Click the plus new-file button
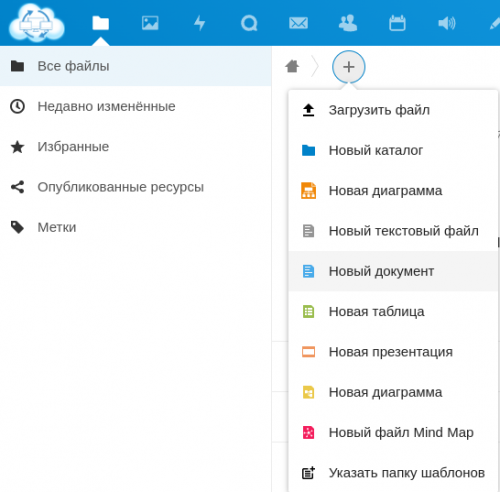This screenshot has width=500, height=492. [349, 67]
